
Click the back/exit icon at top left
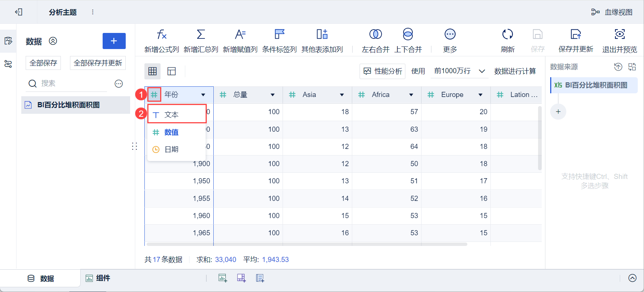pos(19,12)
